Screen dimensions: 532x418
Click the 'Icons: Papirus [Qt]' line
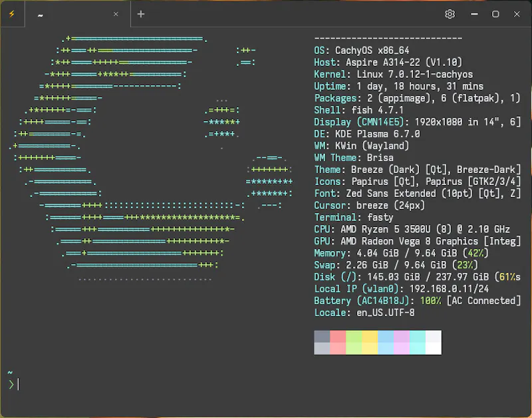(x=418, y=182)
